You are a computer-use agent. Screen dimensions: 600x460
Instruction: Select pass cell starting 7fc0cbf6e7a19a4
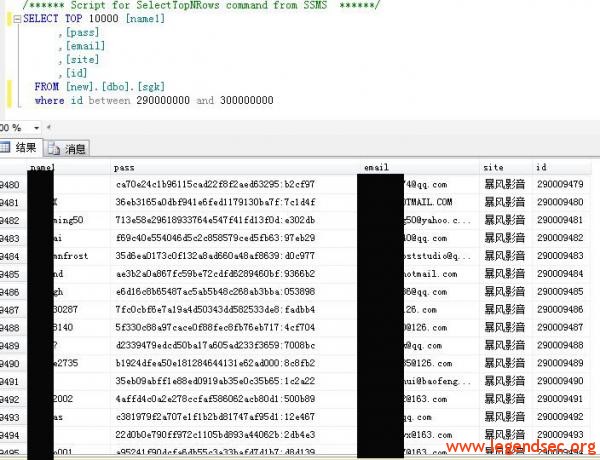[235, 309]
